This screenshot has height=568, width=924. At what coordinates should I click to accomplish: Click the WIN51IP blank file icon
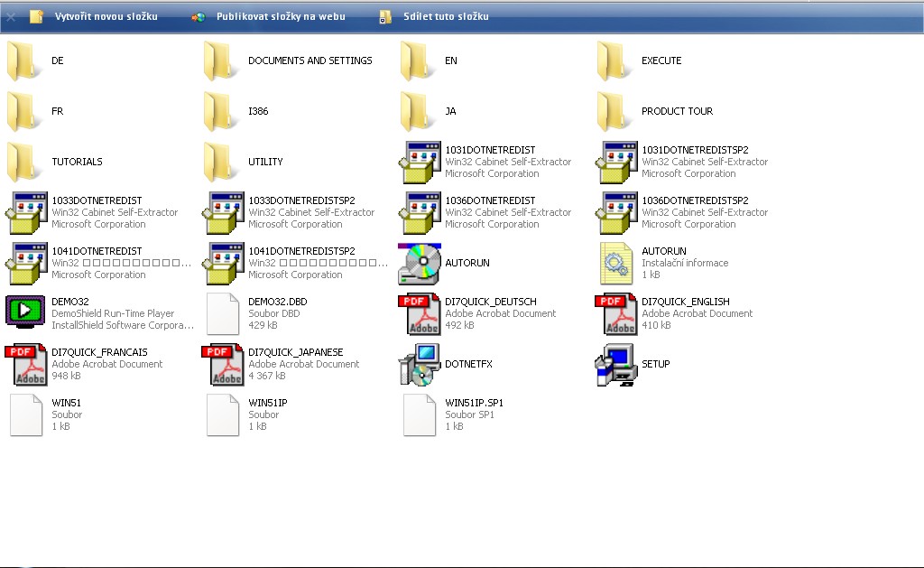[x=223, y=415]
